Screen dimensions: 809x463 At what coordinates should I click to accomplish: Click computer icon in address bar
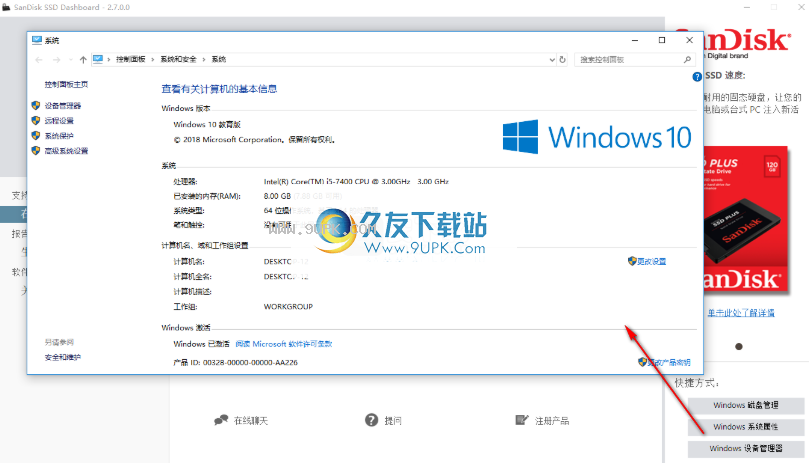tap(98, 59)
